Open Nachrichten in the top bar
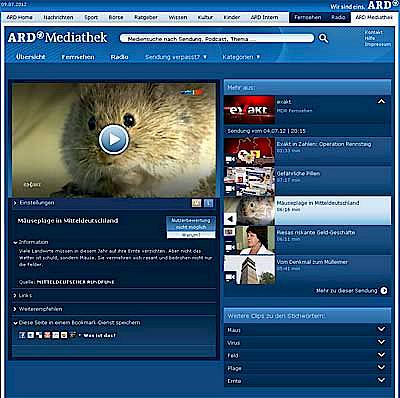 [58, 17]
